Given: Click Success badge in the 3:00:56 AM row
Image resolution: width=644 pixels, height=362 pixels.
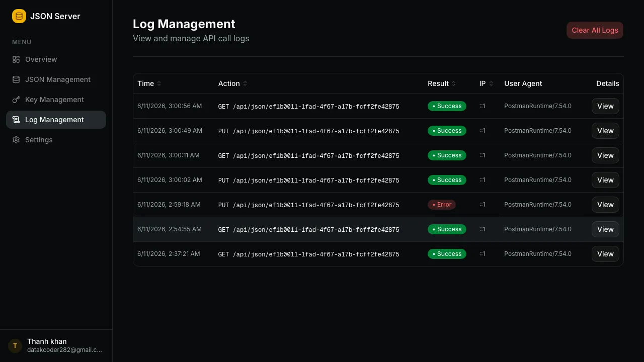Looking at the screenshot, I should pos(447,106).
